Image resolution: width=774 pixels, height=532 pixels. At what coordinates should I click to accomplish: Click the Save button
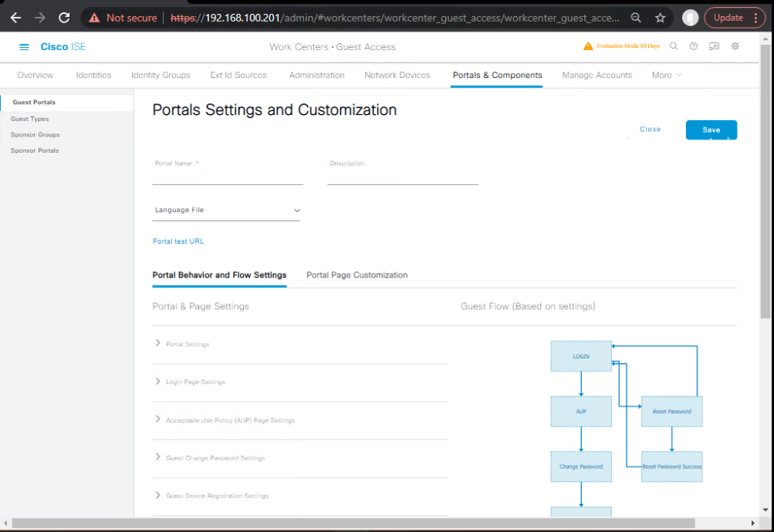[x=711, y=130]
